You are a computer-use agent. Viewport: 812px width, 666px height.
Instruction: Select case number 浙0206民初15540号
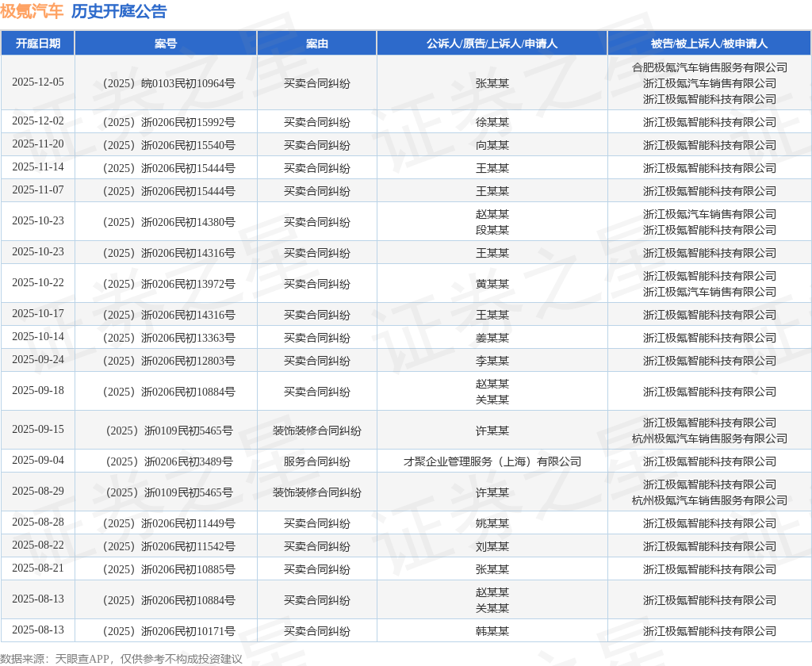(166, 146)
